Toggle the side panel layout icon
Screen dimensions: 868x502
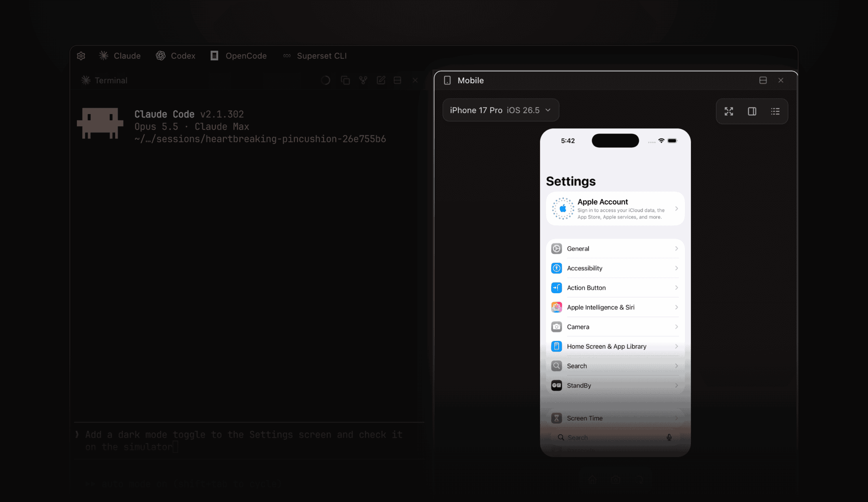pyautogui.click(x=752, y=111)
